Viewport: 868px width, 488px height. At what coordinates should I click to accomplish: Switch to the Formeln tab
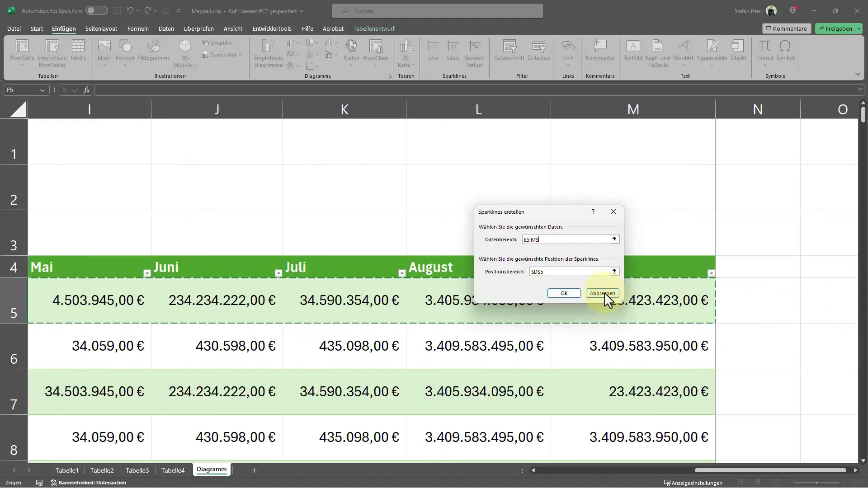(138, 28)
